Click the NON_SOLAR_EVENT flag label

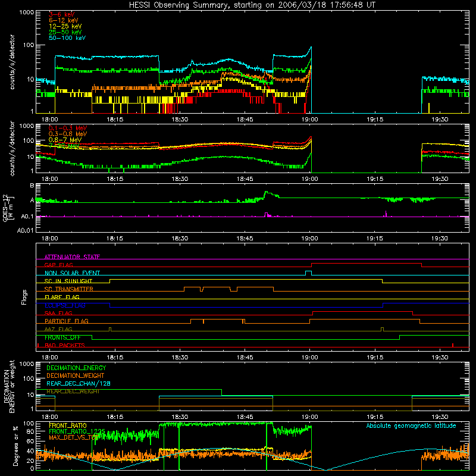(72, 273)
